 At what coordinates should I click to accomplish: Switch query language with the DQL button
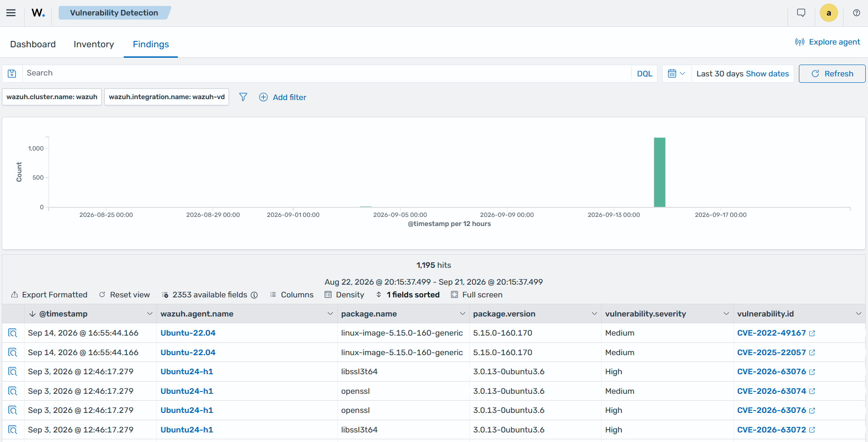(x=644, y=74)
